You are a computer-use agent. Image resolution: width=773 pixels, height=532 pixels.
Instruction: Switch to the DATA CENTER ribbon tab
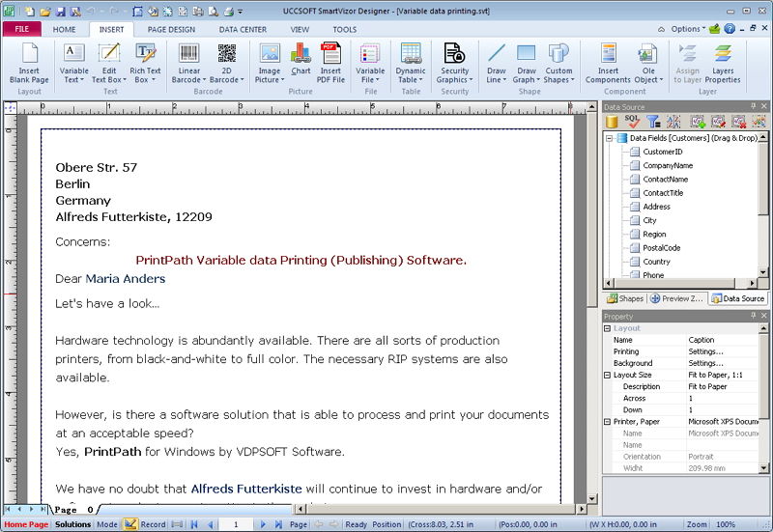pyautogui.click(x=243, y=30)
